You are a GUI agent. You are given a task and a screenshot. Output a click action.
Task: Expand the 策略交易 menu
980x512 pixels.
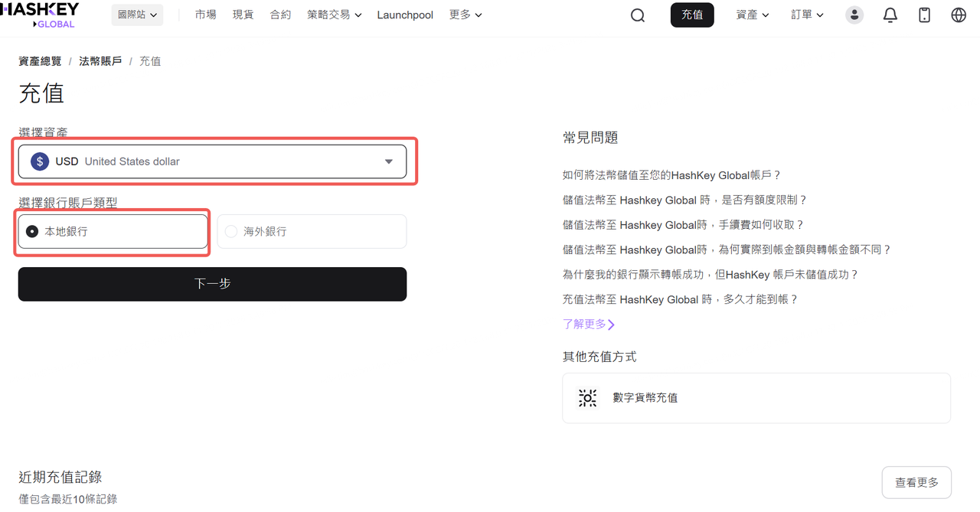point(334,15)
